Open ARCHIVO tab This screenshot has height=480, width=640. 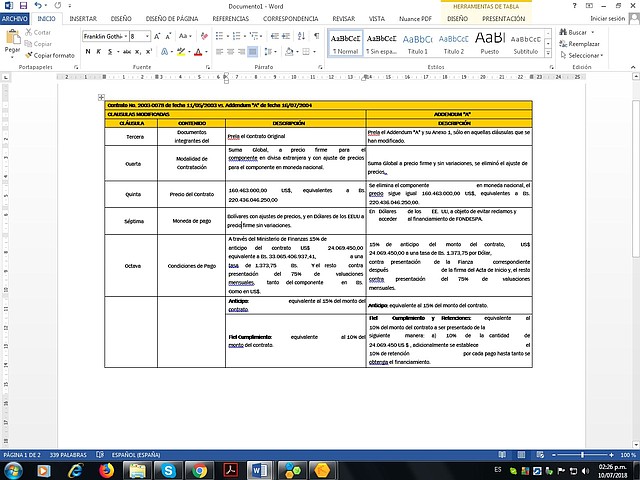[14, 18]
